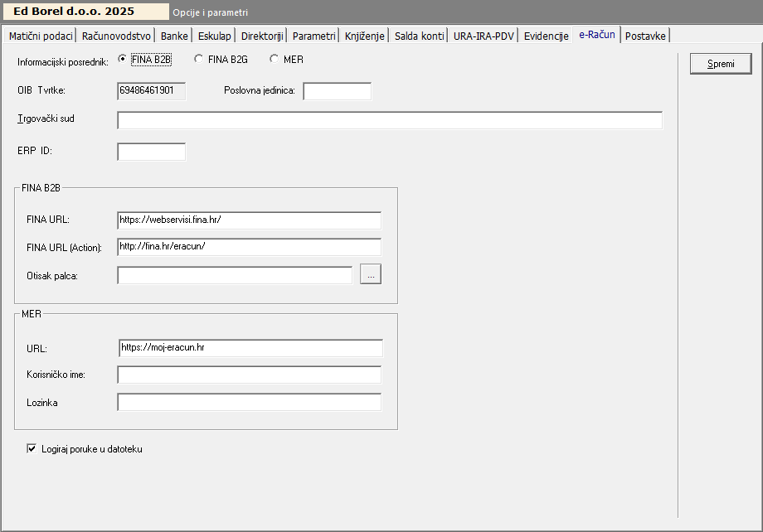The height and width of the screenshot is (532, 763).
Task: Open the Matični podaci tab
Action: (x=40, y=36)
